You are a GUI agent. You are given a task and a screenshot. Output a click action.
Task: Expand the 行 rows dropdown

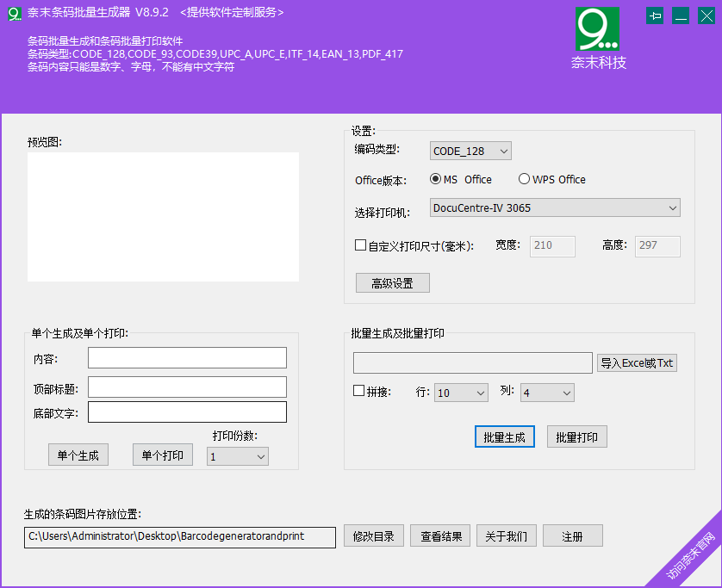pos(461,393)
